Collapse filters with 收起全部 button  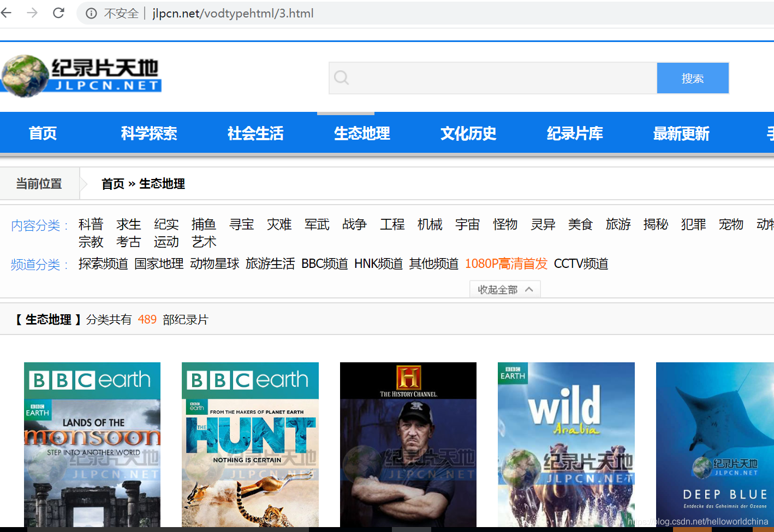pyautogui.click(x=505, y=289)
